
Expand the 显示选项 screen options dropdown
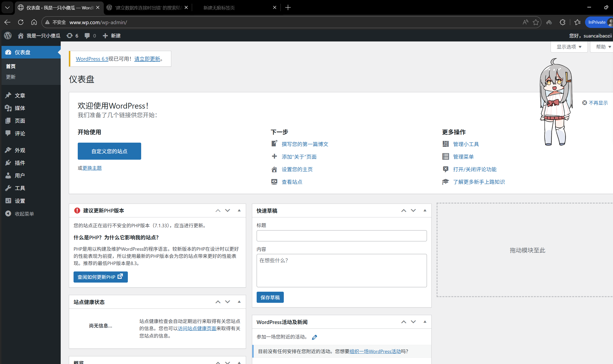pyautogui.click(x=569, y=47)
